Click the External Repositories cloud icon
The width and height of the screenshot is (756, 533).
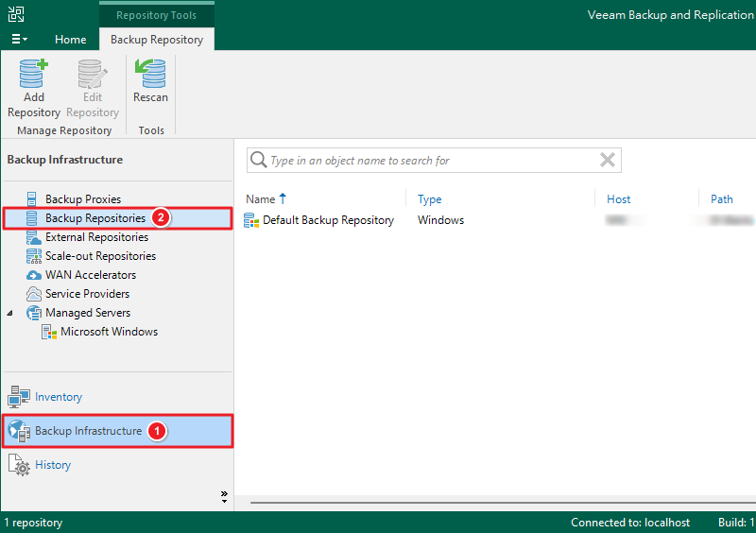(33, 237)
